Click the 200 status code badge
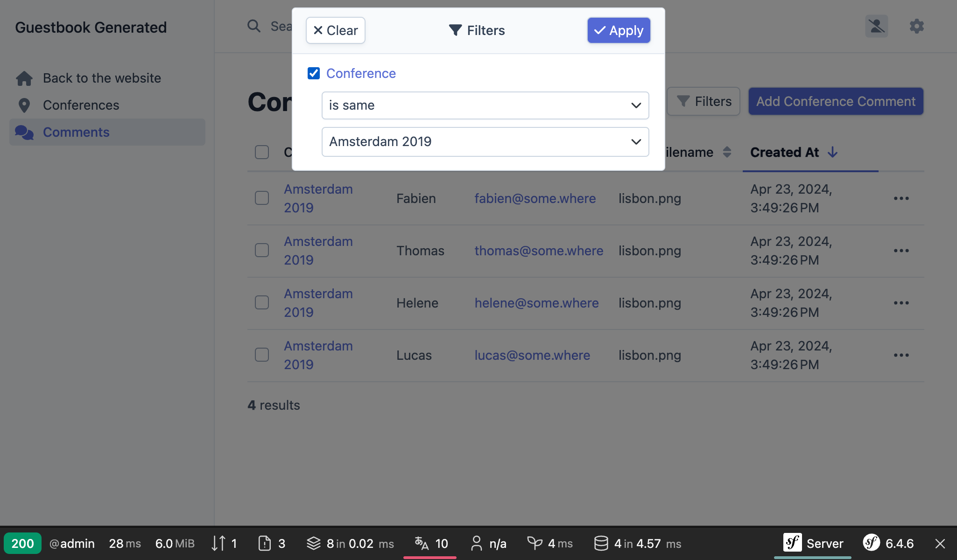The image size is (957, 560). coord(22,543)
